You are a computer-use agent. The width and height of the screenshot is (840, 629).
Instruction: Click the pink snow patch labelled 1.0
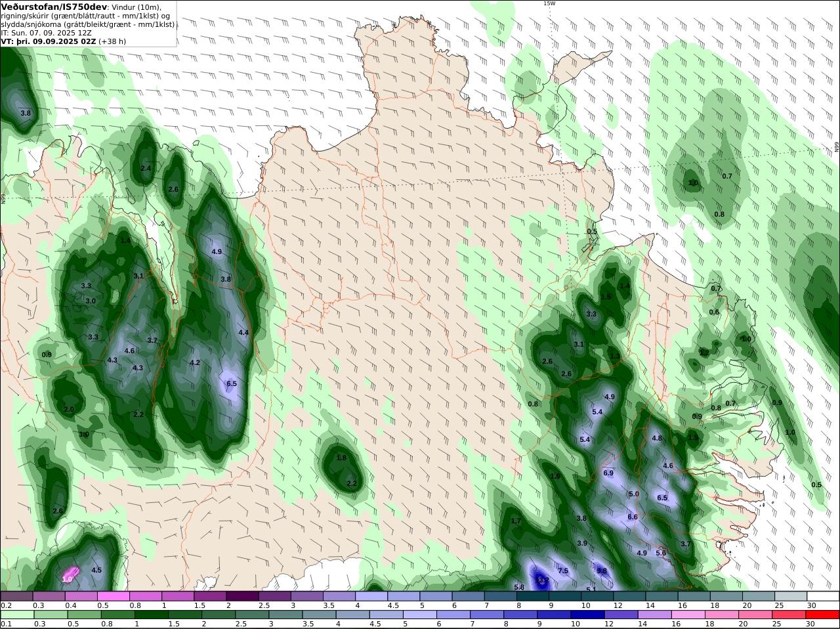tap(70, 575)
